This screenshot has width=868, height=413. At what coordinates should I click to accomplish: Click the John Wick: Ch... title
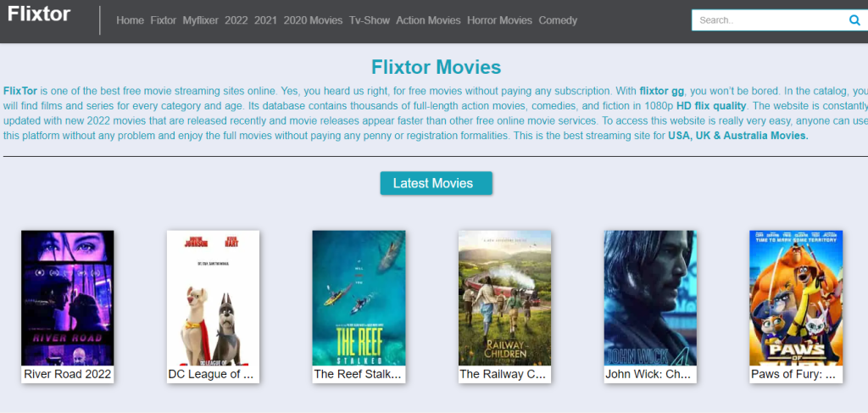point(648,374)
